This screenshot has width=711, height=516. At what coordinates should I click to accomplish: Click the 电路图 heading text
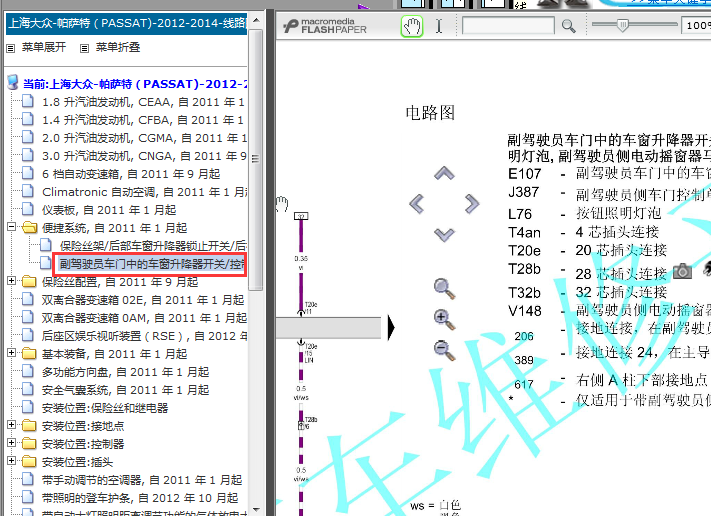430,112
